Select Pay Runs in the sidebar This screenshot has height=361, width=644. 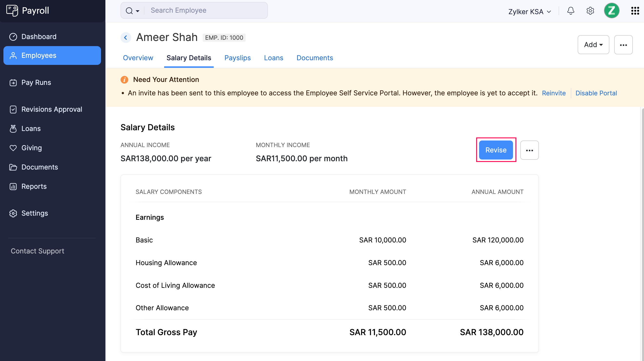pyautogui.click(x=36, y=82)
